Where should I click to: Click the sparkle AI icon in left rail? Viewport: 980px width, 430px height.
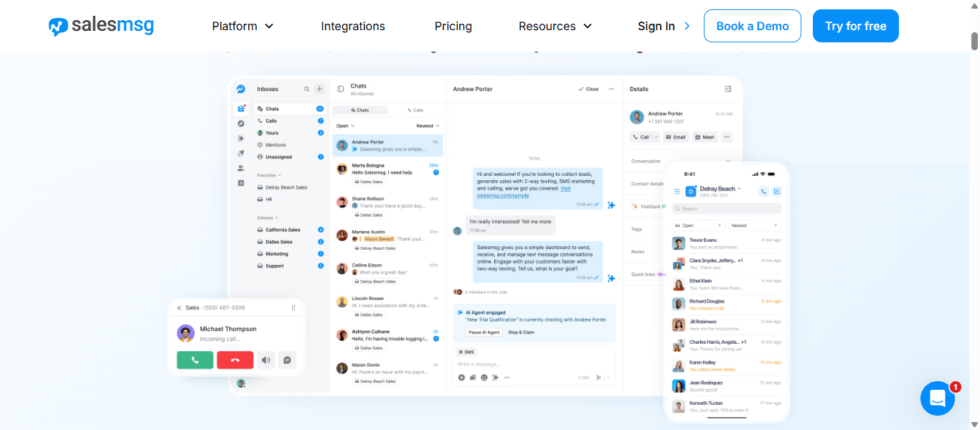241,138
